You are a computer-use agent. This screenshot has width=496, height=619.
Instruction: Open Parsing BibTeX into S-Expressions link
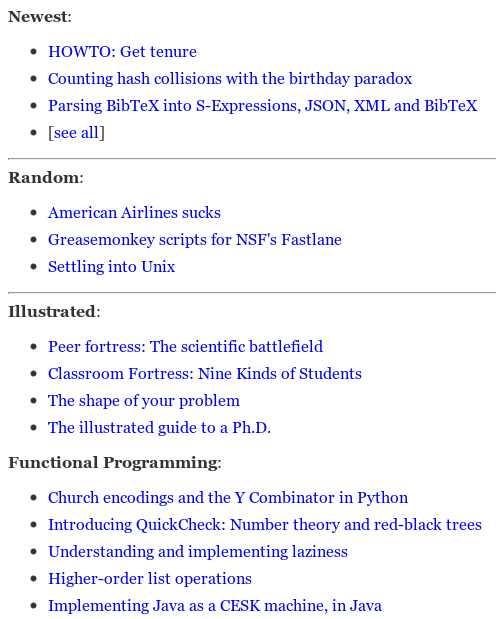click(x=263, y=106)
